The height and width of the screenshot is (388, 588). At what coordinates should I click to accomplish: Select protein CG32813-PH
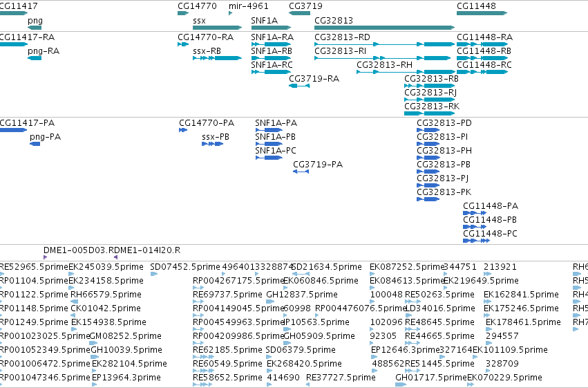[x=428, y=158]
